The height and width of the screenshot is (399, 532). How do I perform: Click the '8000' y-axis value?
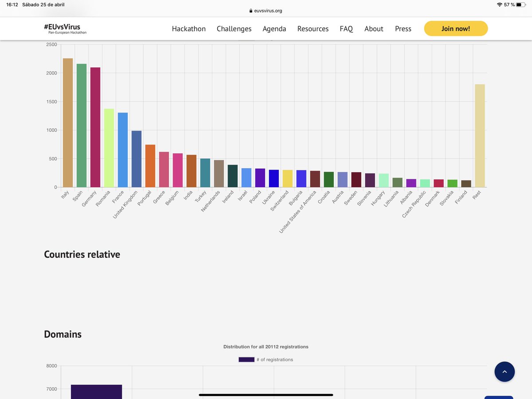click(51, 366)
